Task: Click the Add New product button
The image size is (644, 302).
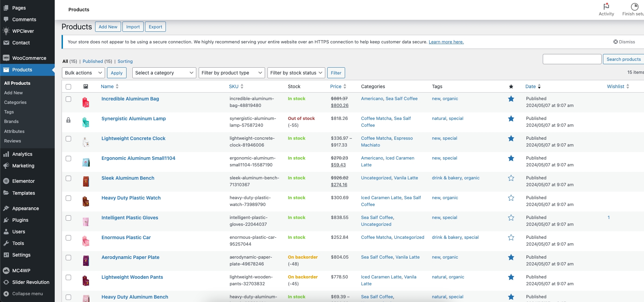Action: (108, 27)
